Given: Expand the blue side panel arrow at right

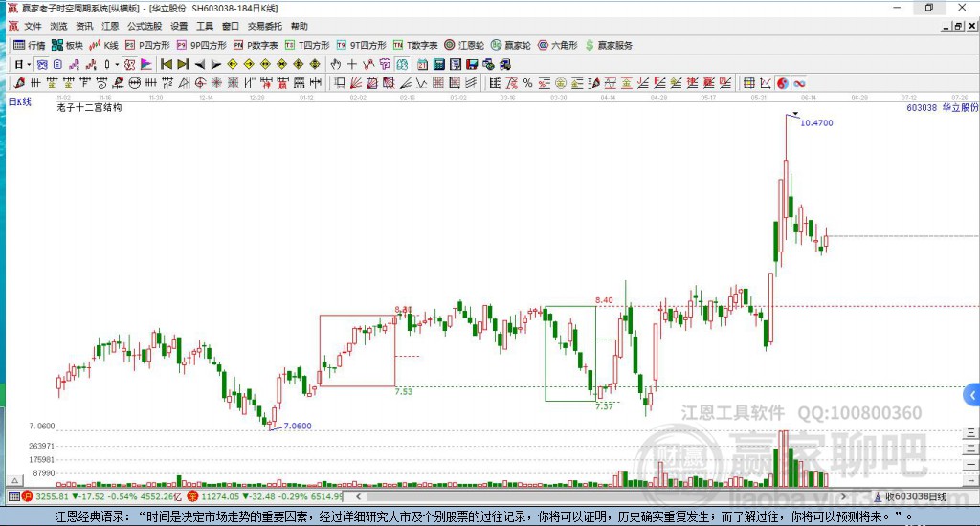Looking at the screenshot, I should point(972,395).
